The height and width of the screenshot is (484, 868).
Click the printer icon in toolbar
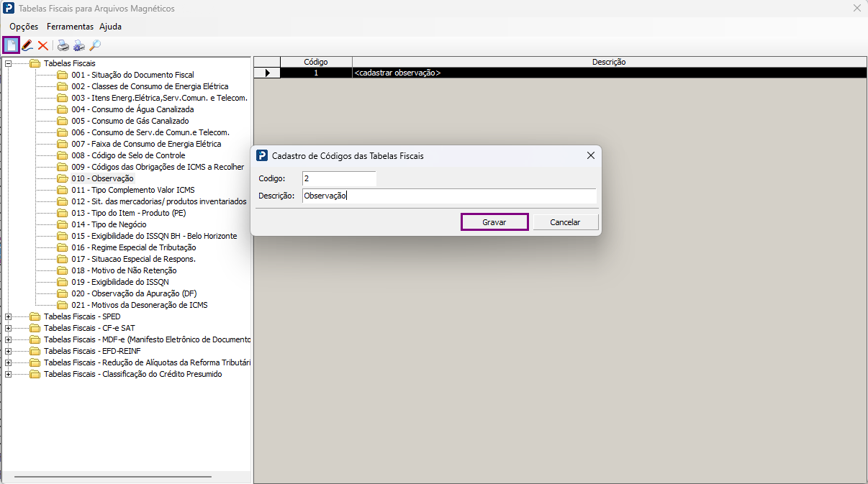tap(63, 45)
